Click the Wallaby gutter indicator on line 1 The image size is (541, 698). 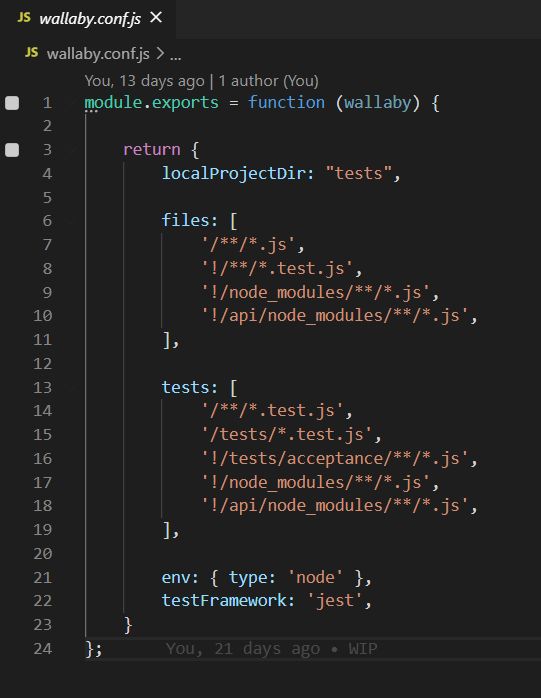click(12, 103)
